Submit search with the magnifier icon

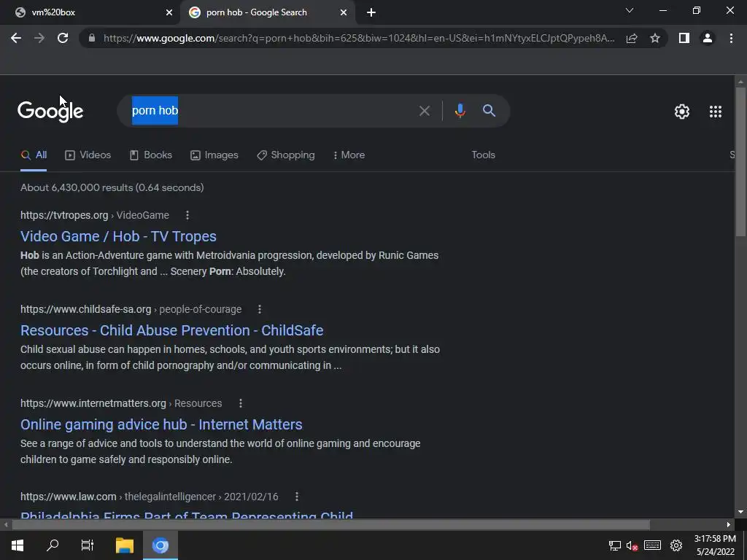pos(489,111)
